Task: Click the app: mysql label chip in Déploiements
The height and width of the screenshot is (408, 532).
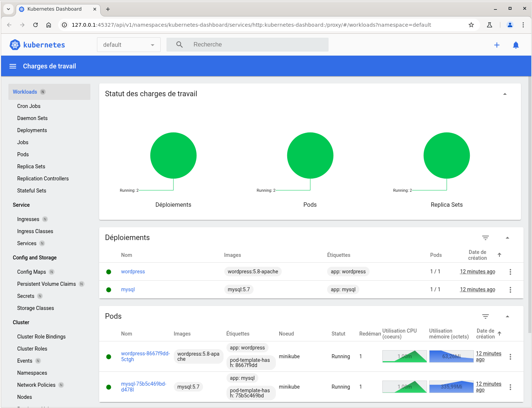Action: (343, 289)
